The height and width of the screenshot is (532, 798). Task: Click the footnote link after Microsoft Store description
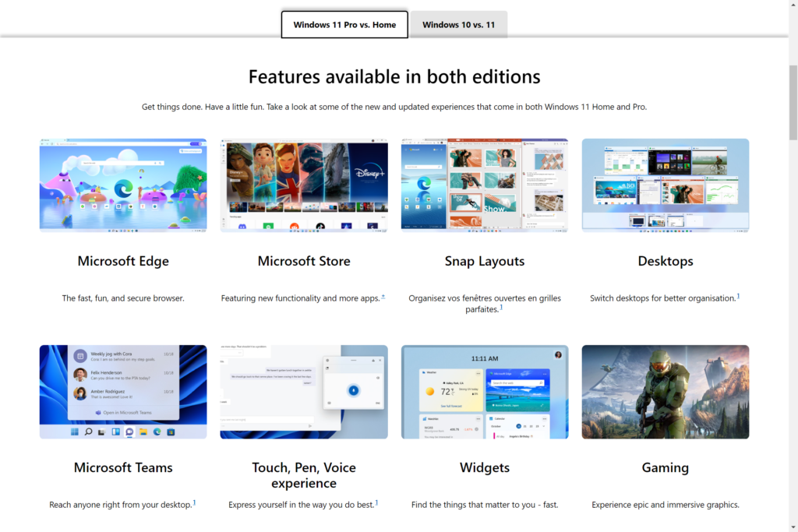pos(383,297)
